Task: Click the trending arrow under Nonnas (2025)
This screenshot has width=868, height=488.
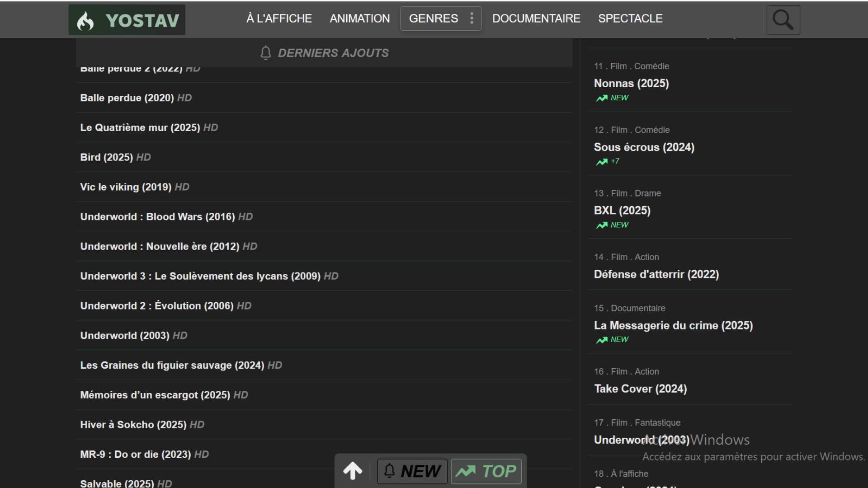Action: coord(602,98)
